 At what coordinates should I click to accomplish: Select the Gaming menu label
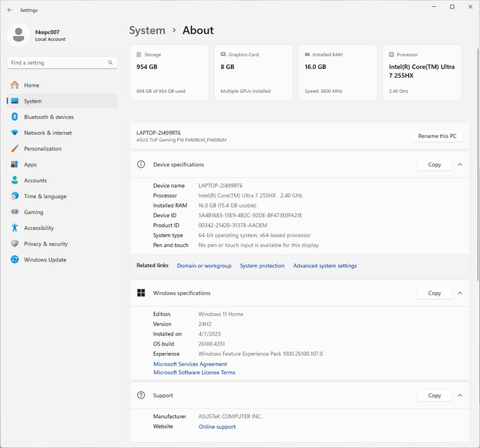[x=34, y=212]
